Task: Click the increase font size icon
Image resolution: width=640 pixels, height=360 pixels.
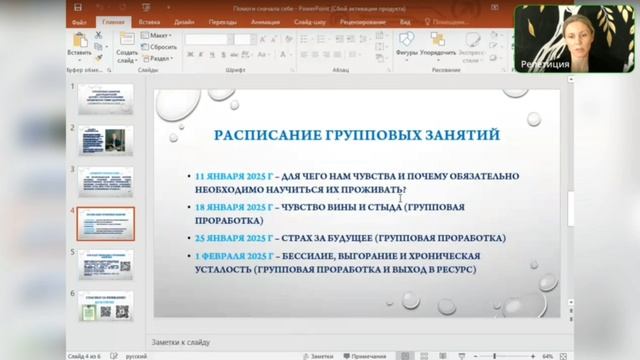Action: click(x=262, y=39)
